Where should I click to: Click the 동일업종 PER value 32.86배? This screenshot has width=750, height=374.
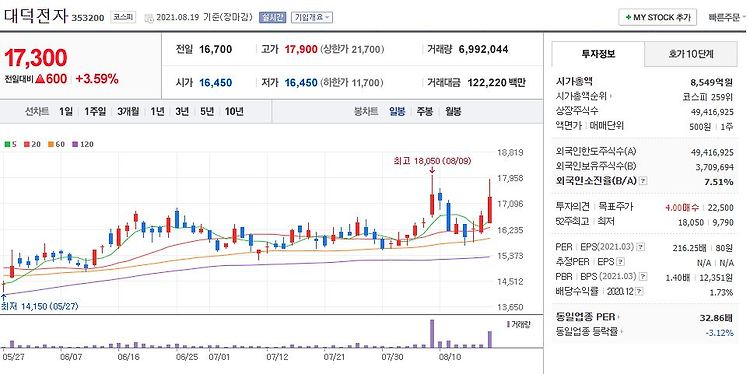716,317
